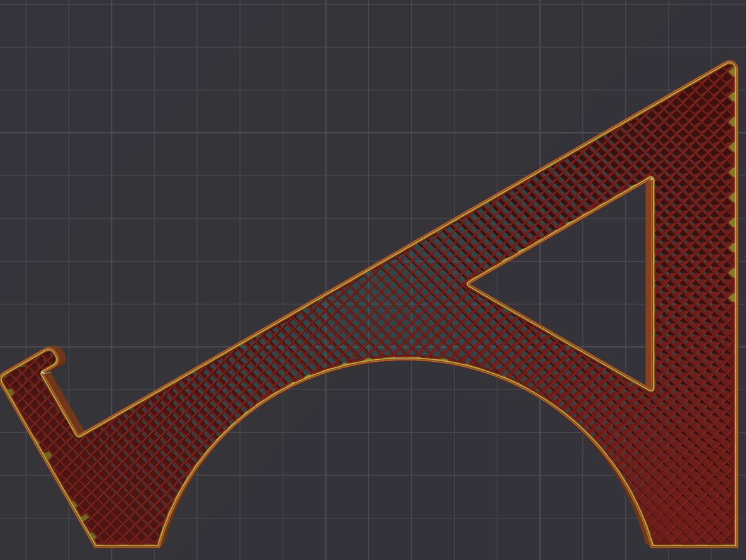This screenshot has width=746, height=560.
Task: Click the orange slot wall below the hook
Action: click(x=65, y=403)
